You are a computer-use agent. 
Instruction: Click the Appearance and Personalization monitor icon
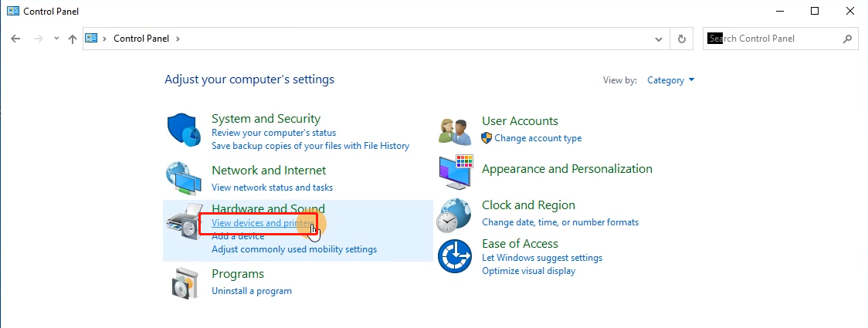(456, 173)
